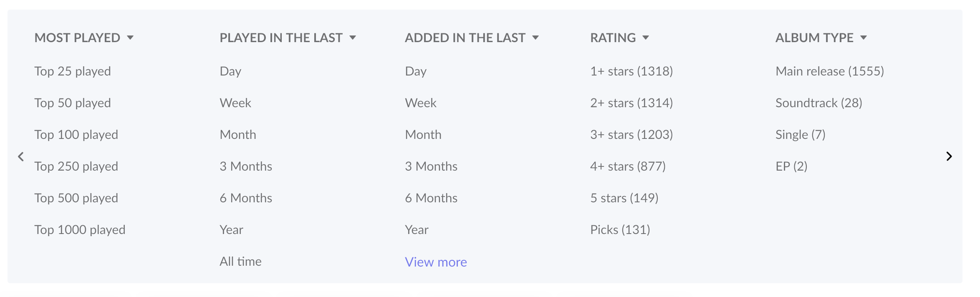This screenshot has width=980, height=297.
Task: Select the Picks (131) rating filter
Action: click(x=620, y=230)
